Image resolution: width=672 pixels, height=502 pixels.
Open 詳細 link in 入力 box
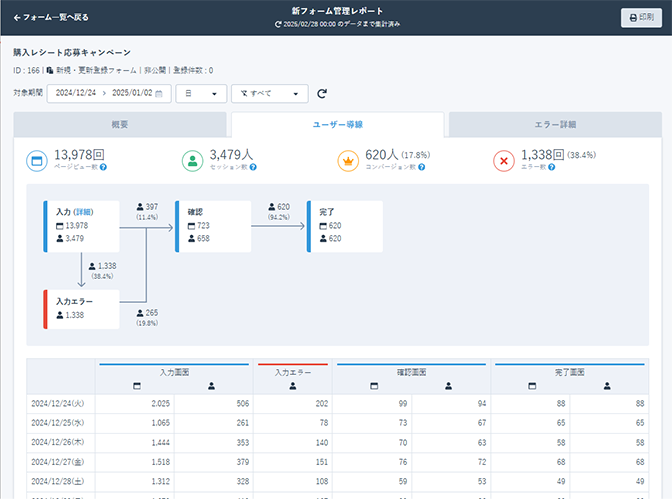83,212
